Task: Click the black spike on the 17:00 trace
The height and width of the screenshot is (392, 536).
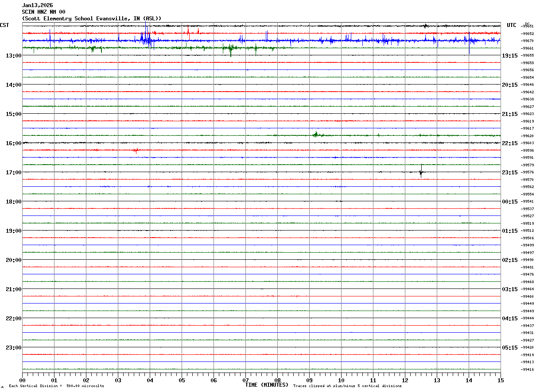Action: pos(421,171)
